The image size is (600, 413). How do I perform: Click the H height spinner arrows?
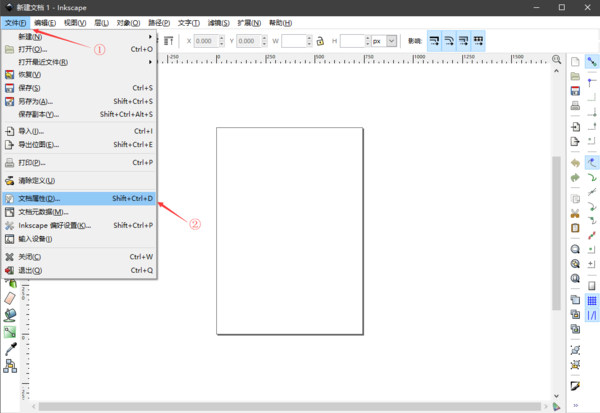coord(368,41)
